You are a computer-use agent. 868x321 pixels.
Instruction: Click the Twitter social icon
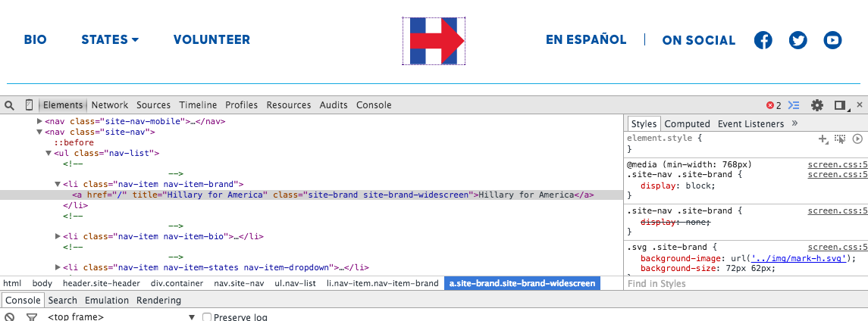tap(797, 40)
